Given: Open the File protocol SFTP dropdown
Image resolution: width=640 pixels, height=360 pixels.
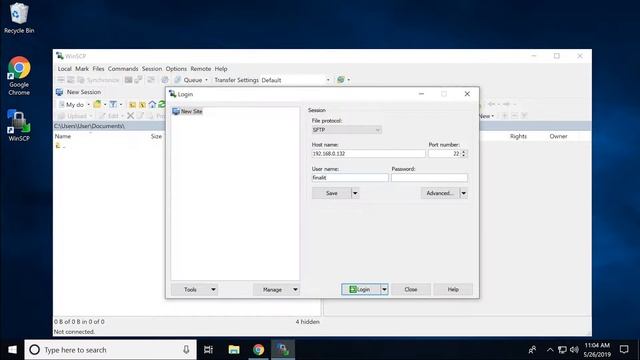Looking at the screenshot, I should point(347,130).
